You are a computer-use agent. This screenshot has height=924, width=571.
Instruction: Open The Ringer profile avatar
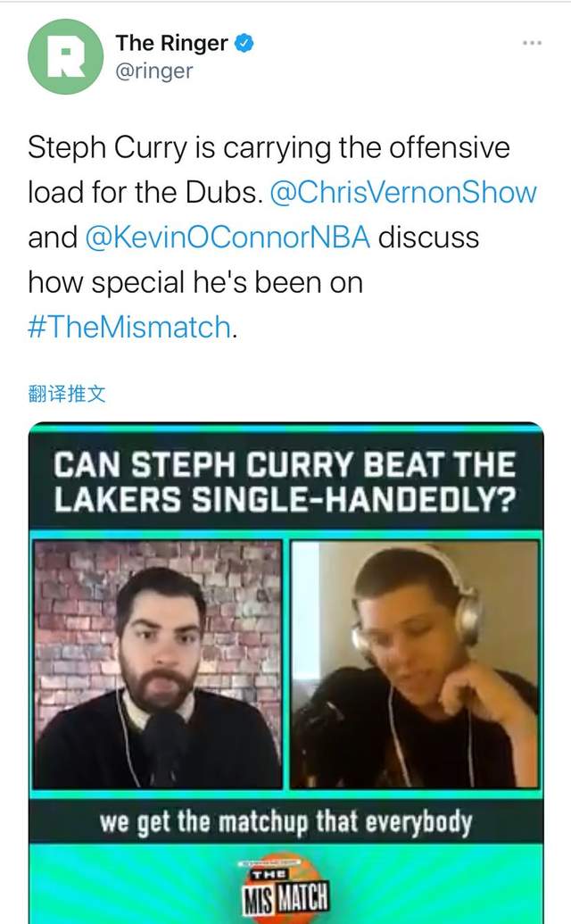[x=65, y=56]
